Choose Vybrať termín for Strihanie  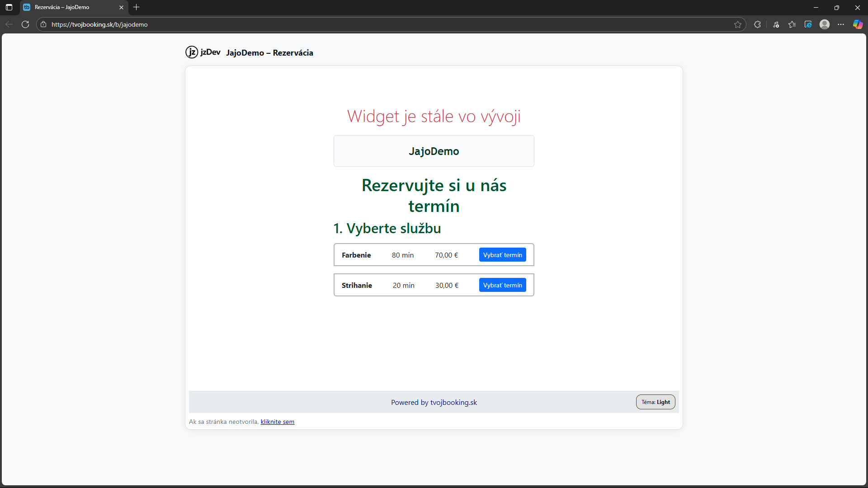[x=502, y=285]
